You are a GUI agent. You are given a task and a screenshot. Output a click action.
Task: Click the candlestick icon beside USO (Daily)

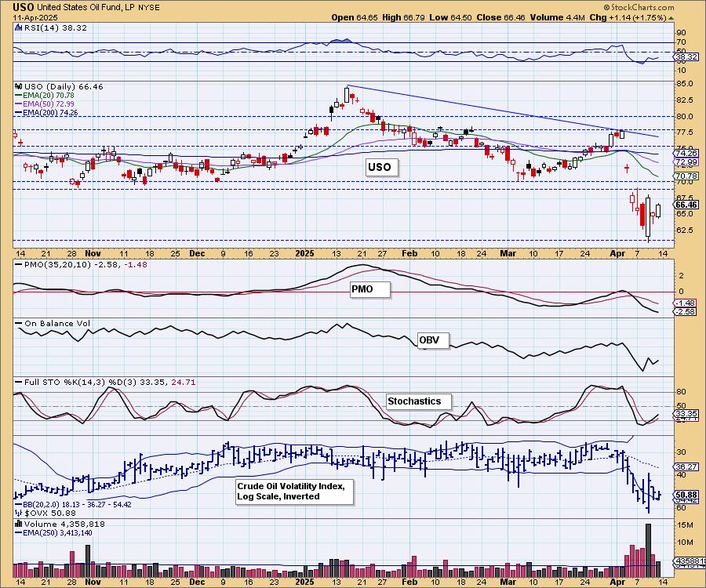pos(19,86)
